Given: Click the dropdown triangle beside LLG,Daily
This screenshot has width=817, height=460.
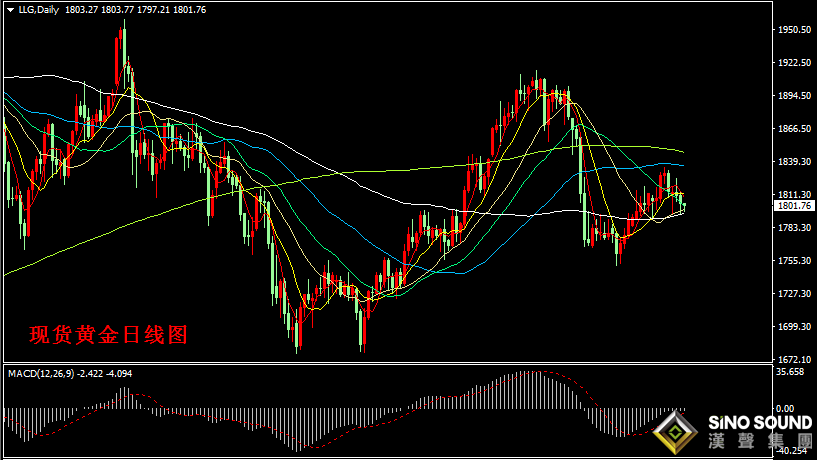Looking at the screenshot, I should click(x=10, y=10).
